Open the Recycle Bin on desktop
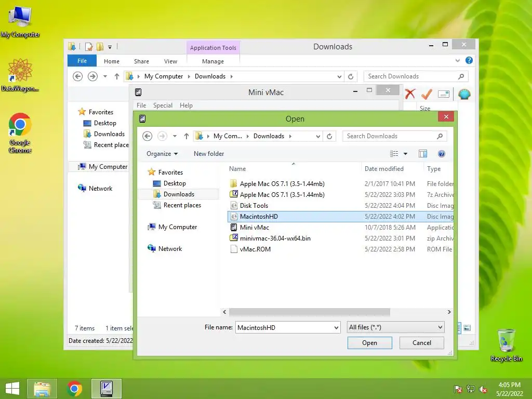532x399 pixels. click(506, 345)
